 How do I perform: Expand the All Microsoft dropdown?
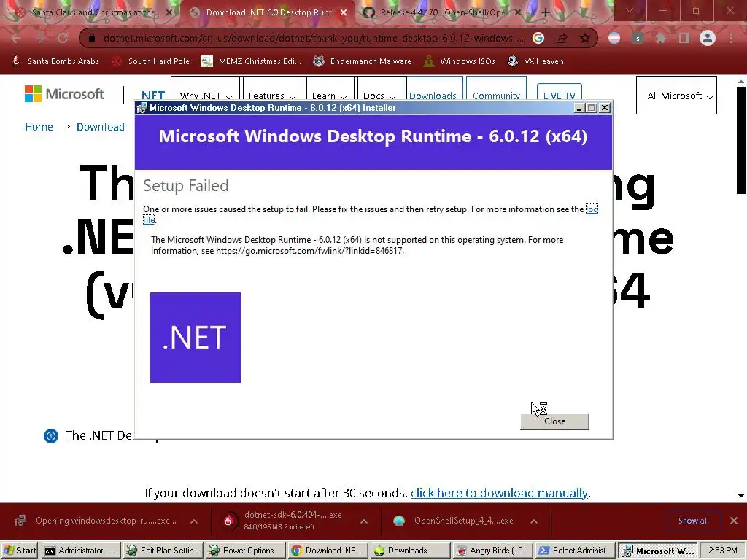pyautogui.click(x=676, y=96)
